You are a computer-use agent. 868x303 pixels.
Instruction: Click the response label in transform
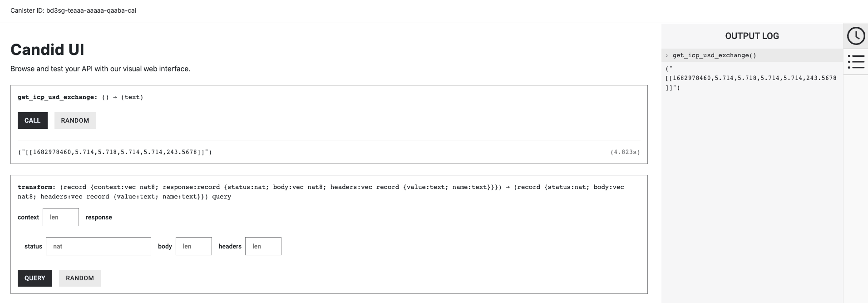(x=99, y=217)
